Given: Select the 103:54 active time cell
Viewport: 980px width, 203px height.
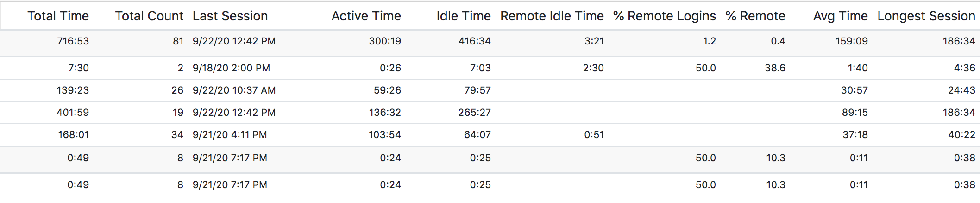Looking at the screenshot, I should click(385, 135).
